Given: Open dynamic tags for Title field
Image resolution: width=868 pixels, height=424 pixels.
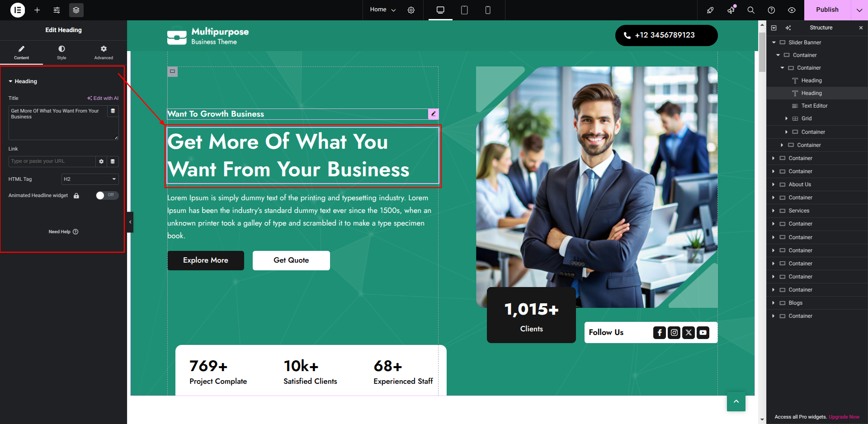Looking at the screenshot, I should click(x=113, y=111).
